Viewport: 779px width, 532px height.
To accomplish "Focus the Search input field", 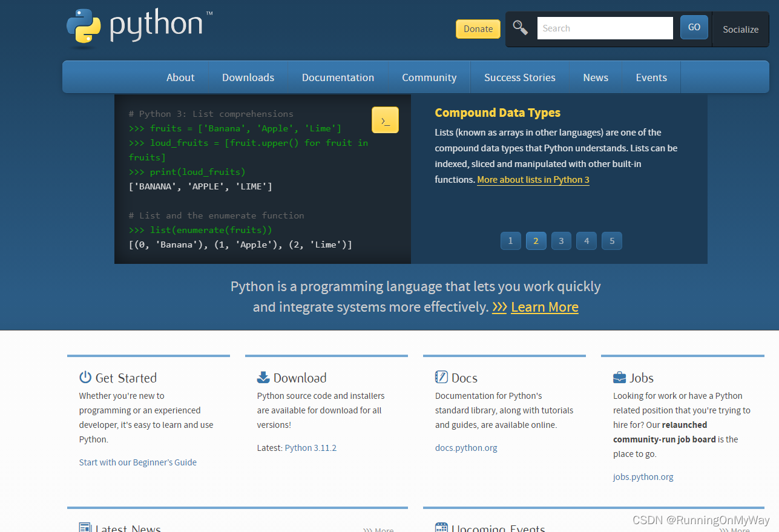I will coord(605,28).
